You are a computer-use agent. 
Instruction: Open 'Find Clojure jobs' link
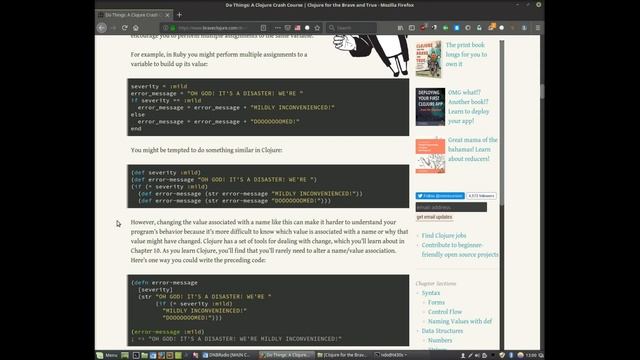[x=444, y=236]
